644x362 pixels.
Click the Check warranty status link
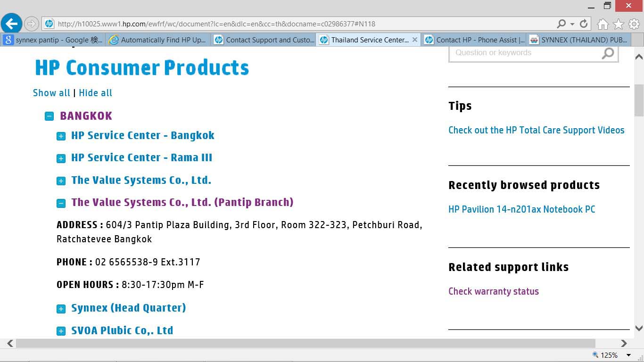click(x=493, y=291)
